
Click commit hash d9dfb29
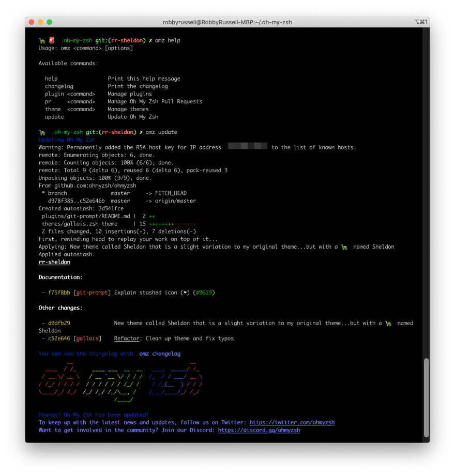(x=59, y=323)
